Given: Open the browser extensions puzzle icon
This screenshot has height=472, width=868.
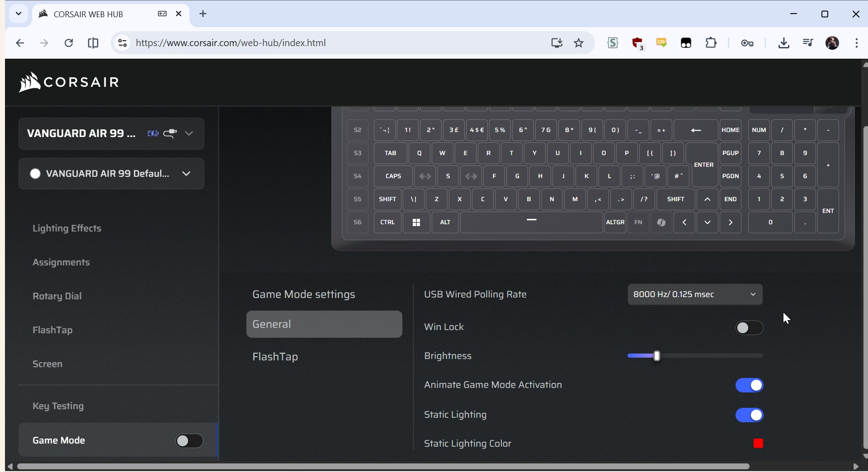Looking at the screenshot, I should 711,43.
